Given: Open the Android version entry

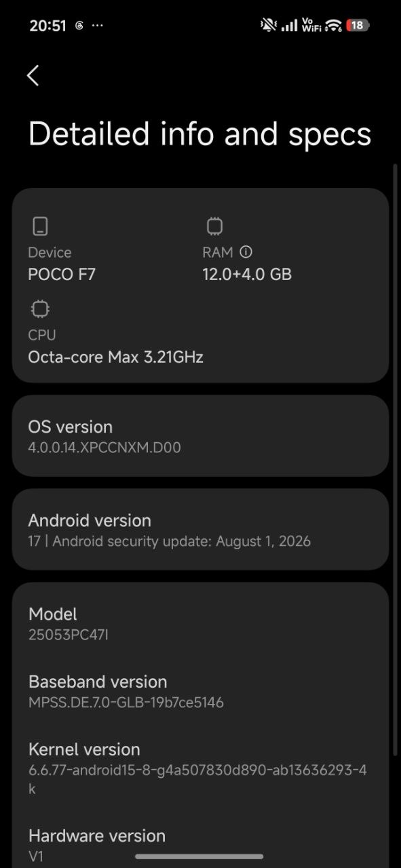Looking at the screenshot, I should (200, 529).
